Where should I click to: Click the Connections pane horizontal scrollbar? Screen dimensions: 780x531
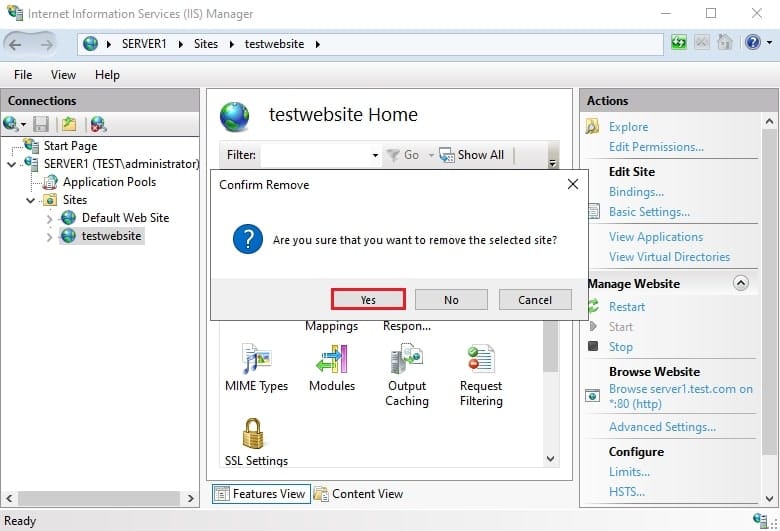coord(99,498)
